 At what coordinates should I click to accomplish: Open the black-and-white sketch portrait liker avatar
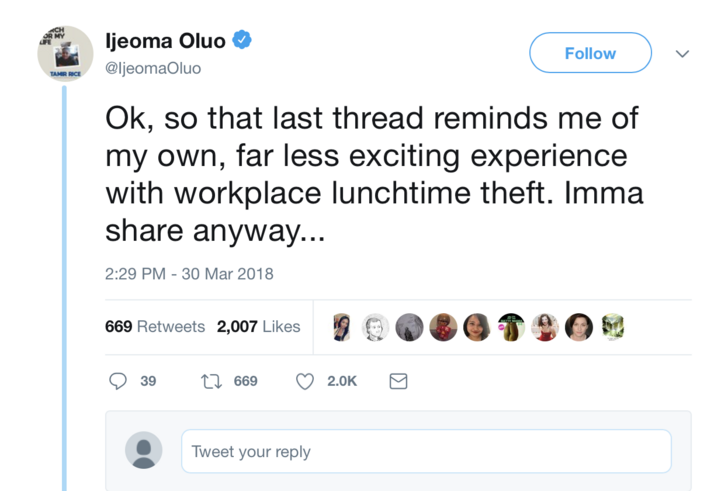pyautogui.click(x=375, y=327)
